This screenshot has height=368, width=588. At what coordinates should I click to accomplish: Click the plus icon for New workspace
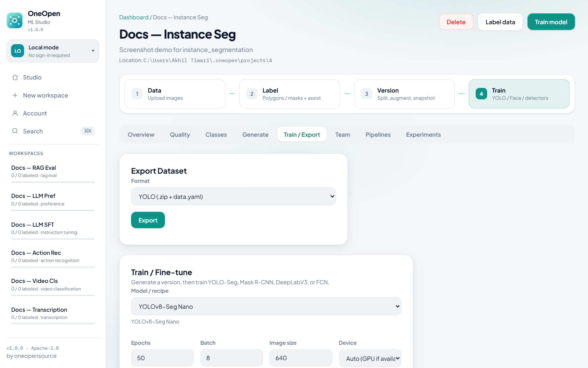click(x=15, y=96)
